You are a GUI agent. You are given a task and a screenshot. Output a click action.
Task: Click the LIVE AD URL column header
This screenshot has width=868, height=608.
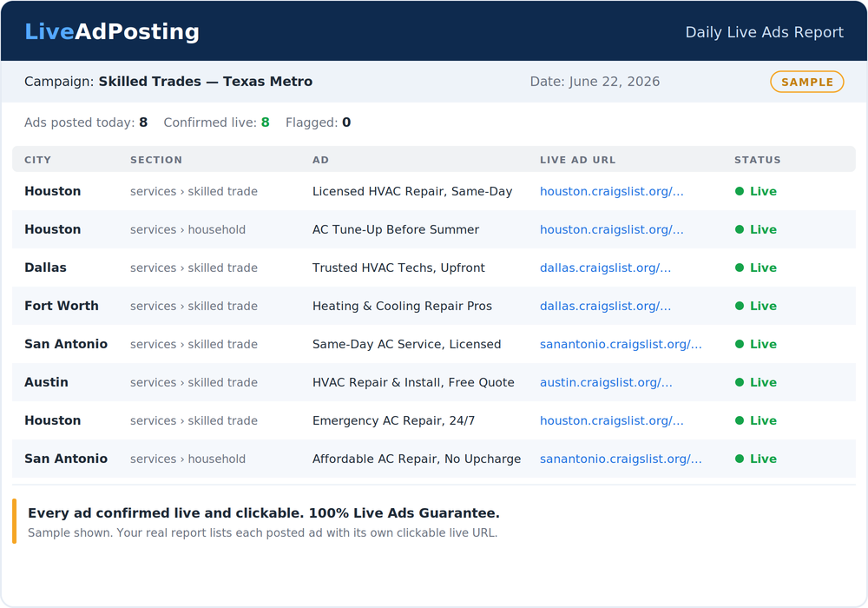tap(577, 160)
